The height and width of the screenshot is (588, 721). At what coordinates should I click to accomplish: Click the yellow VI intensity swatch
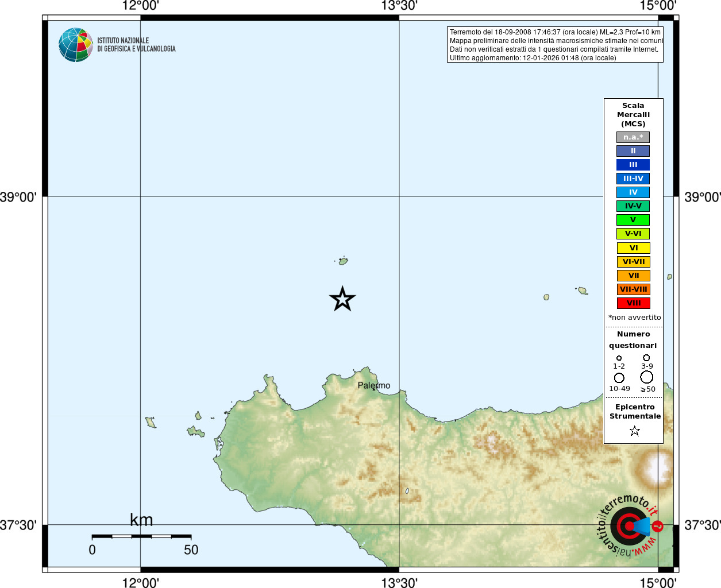634,248
